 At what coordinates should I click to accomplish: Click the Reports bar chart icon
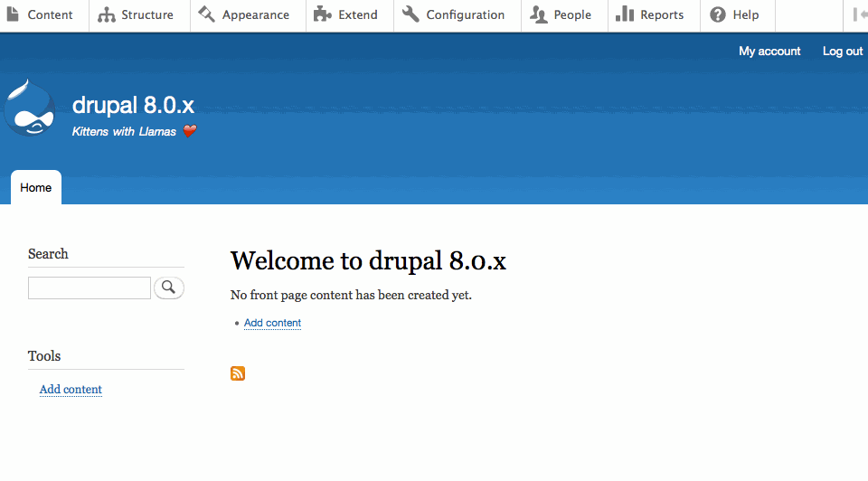click(625, 14)
